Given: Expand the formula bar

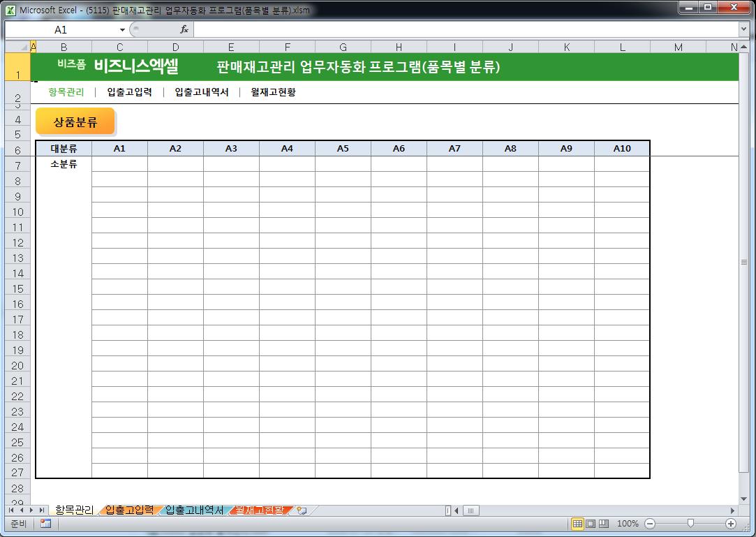Looking at the screenshot, I should [x=743, y=29].
